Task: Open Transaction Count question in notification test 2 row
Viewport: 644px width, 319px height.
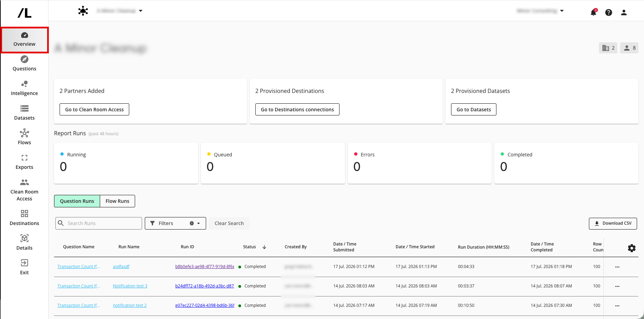Action: tap(79, 305)
